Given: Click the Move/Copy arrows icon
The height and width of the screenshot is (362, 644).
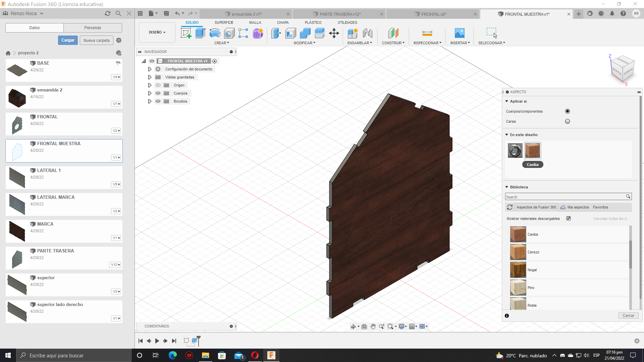Looking at the screenshot, I should pyautogui.click(x=334, y=33).
